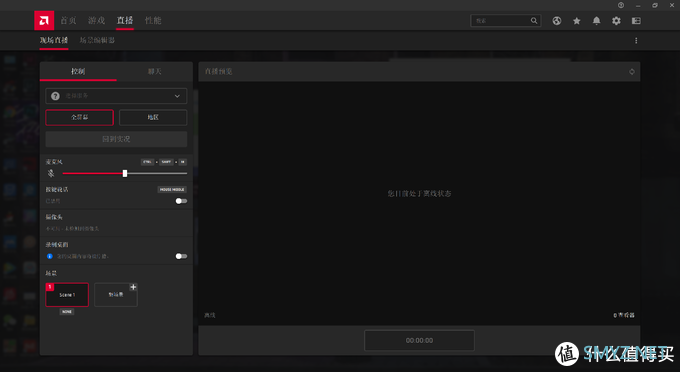Click the microphone volume slider handle
The image size is (680, 372).
125,173
